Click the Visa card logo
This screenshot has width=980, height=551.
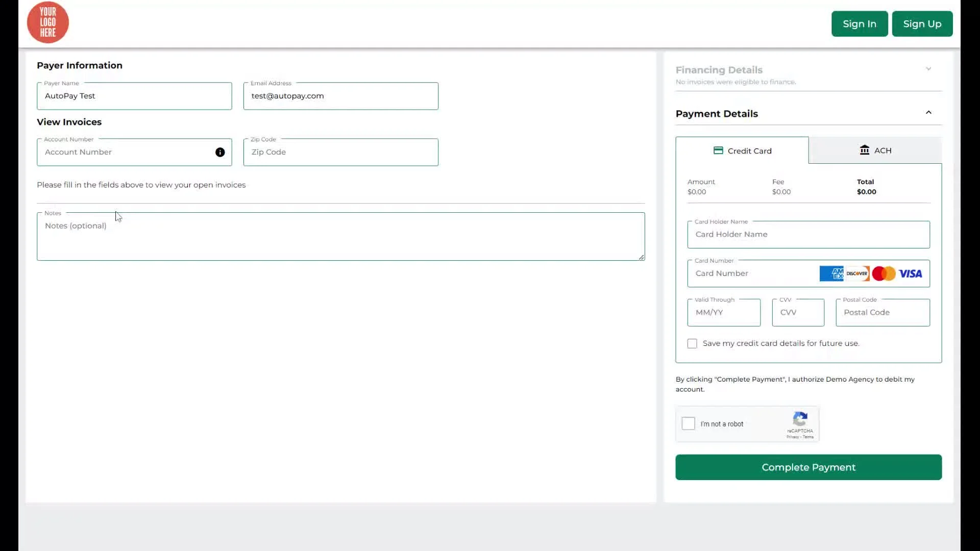pos(910,274)
